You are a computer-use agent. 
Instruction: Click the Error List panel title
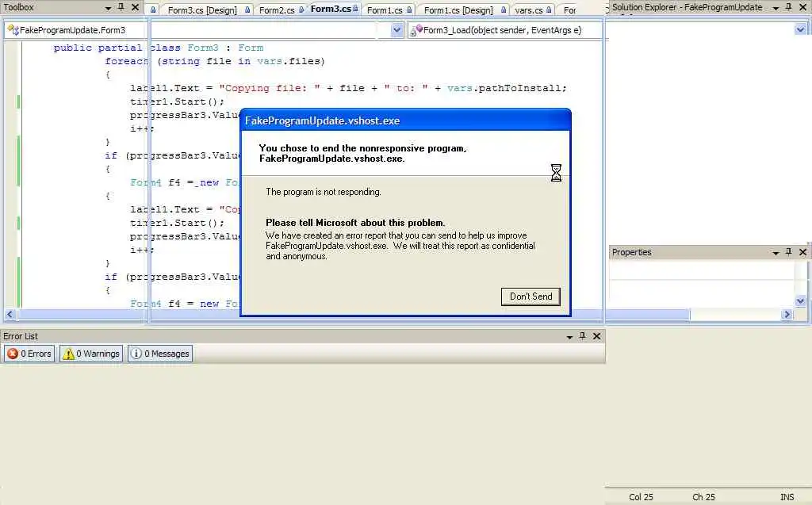pos(21,336)
